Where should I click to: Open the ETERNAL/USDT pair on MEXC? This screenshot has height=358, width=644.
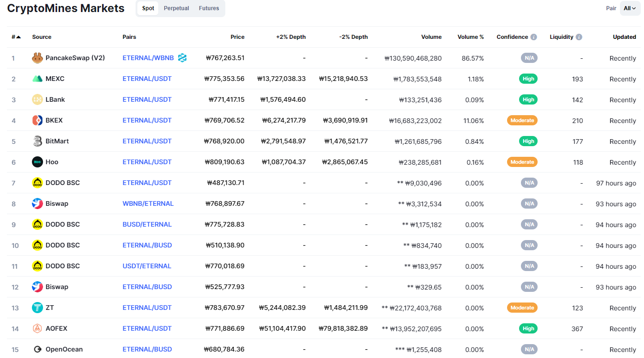pyautogui.click(x=147, y=79)
